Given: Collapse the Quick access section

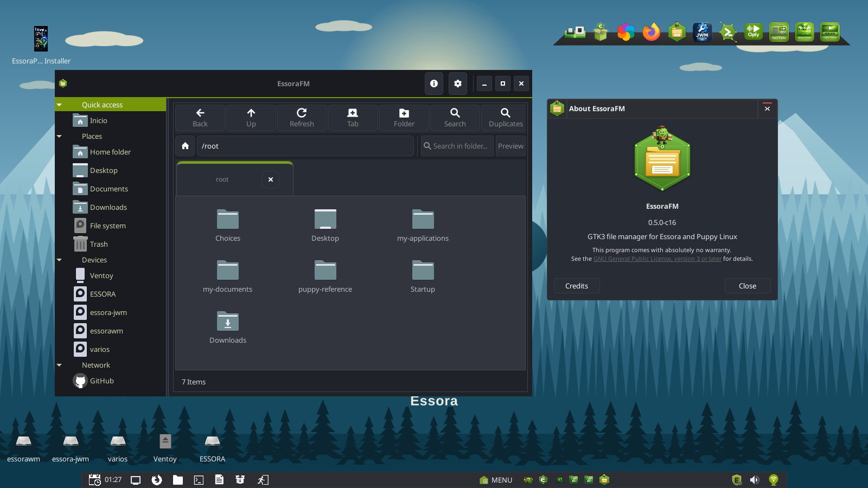Looking at the screenshot, I should [x=59, y=105].
